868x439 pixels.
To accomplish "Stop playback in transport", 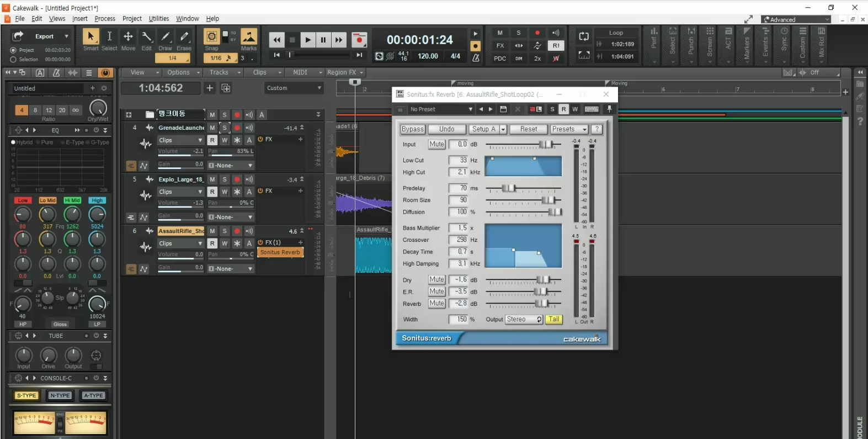I will tap(292, 40).
